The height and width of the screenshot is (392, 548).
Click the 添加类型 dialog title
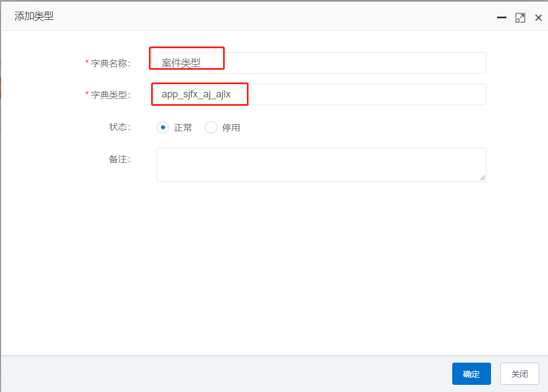(34, 16)
